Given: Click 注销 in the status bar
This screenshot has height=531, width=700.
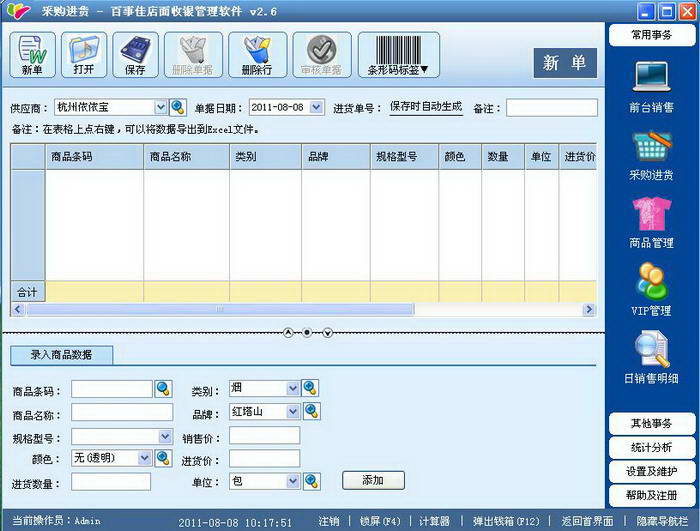Looking at the screenshot, I should [329, 521].
